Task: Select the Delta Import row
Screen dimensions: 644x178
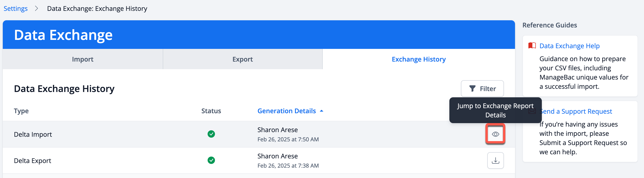Action: [259, 134]
